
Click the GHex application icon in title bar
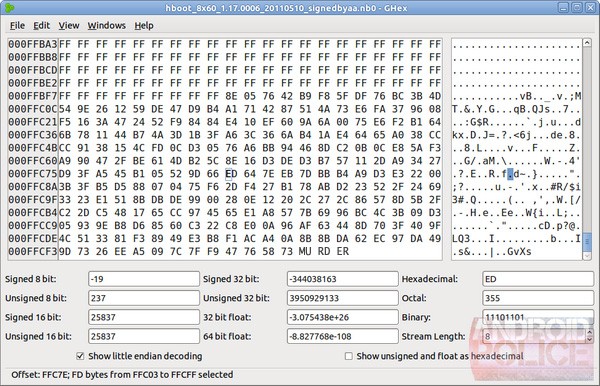10,8
